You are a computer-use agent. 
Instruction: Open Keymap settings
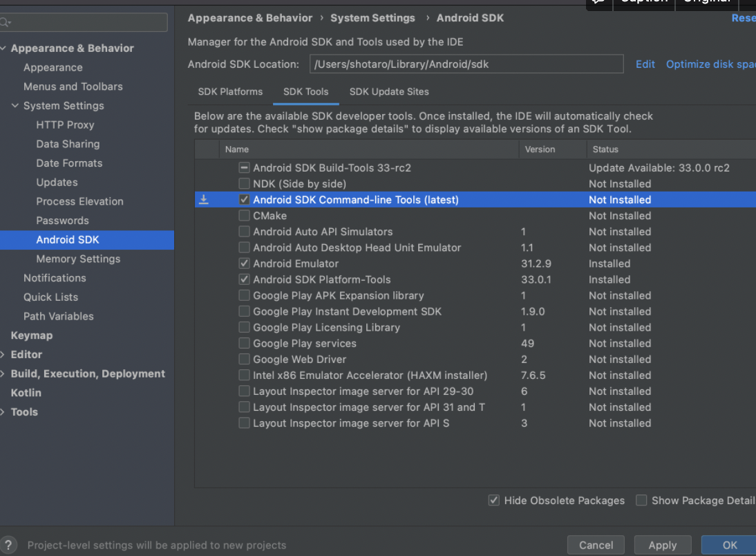pyautogui.click(x=32, y=335)
